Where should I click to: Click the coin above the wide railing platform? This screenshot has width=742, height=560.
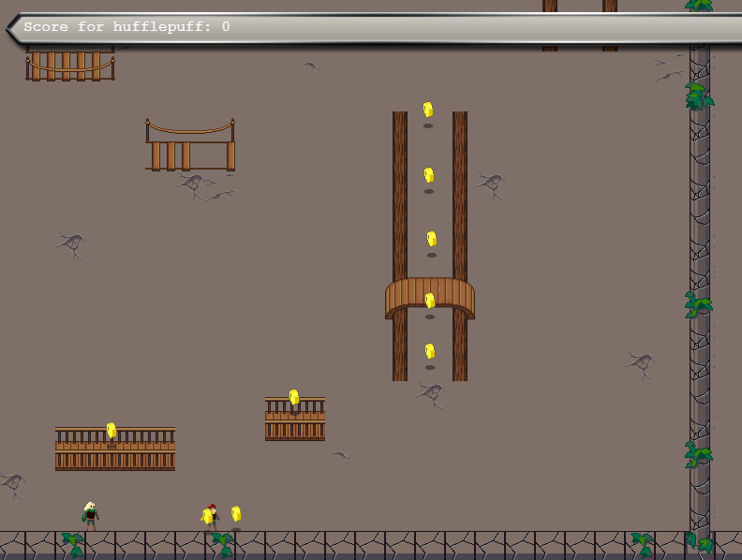click(x=111, y=430)
